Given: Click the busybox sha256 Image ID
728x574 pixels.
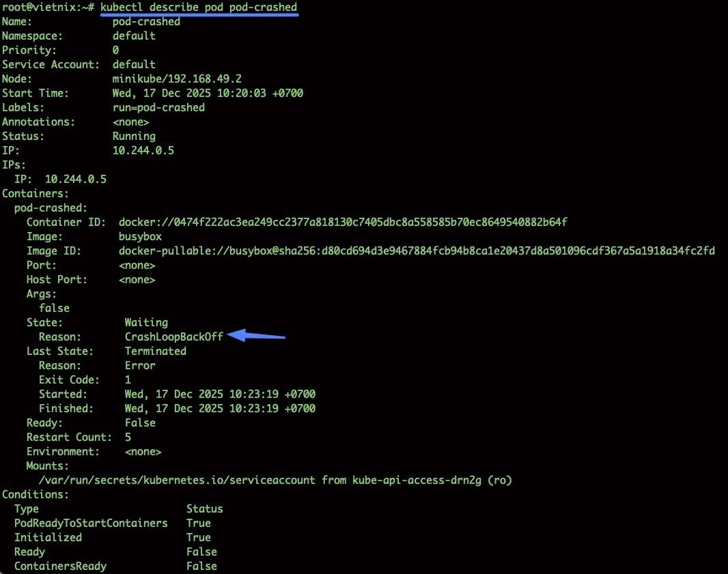Looking at the screenshot, I should (x=417, y=250).
